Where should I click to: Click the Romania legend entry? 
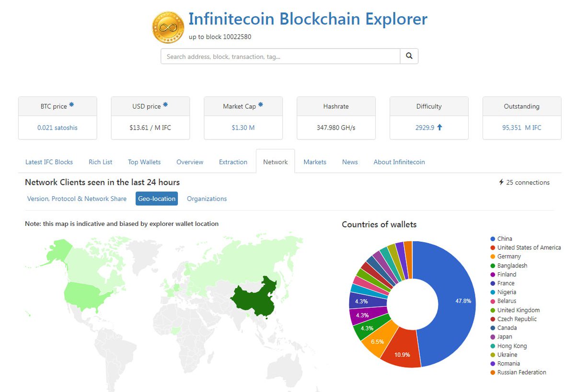[x=505, y=363]
